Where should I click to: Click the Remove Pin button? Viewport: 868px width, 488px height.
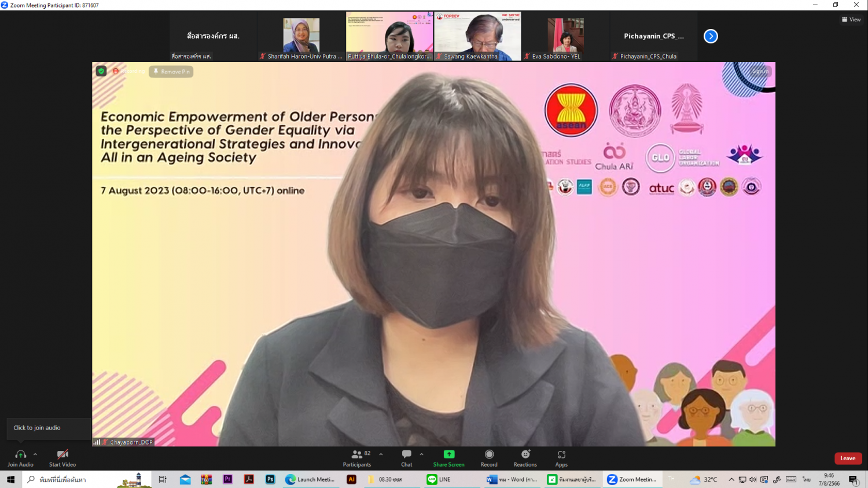pos(171,72)
